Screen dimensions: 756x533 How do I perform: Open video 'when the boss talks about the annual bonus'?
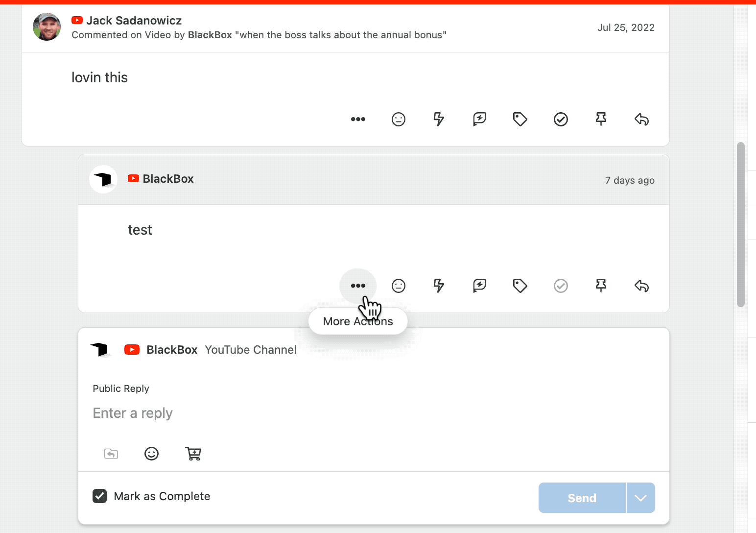(341, 35)
